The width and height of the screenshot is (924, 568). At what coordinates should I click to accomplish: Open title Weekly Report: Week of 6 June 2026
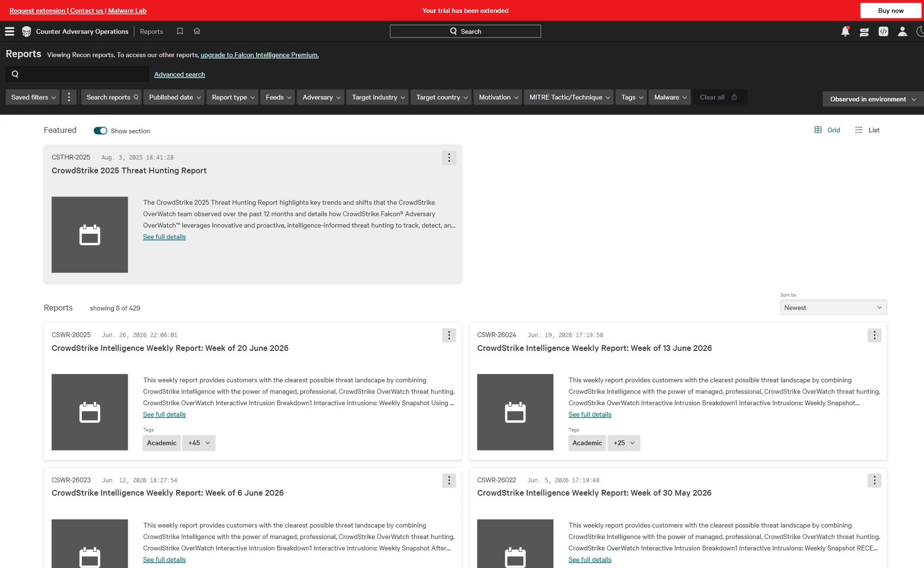pyautogui.click(x=168, y=493)
